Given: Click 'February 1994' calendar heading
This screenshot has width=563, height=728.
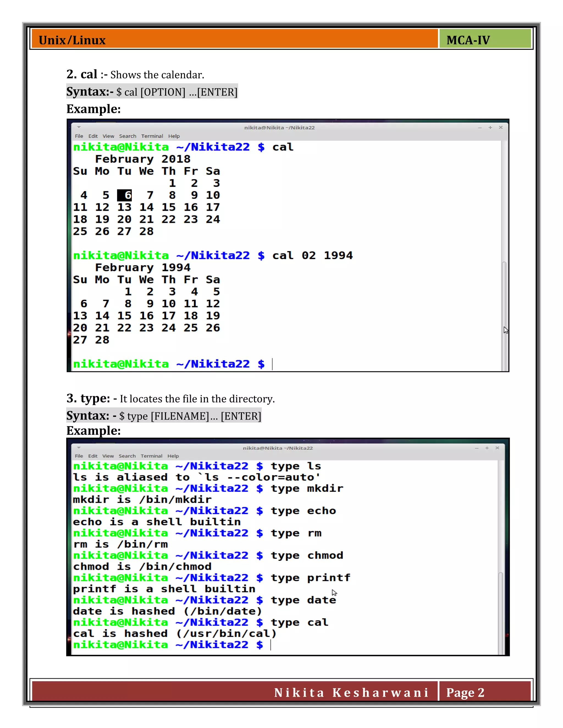Looking at the screenshot, I should tap(143, 267).
